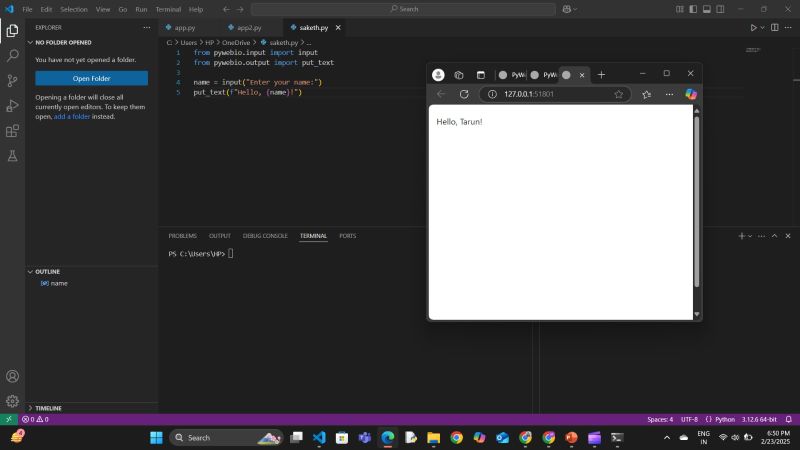Go forward with the title bar arrow
800x450 pixels.
coord(240,9)
